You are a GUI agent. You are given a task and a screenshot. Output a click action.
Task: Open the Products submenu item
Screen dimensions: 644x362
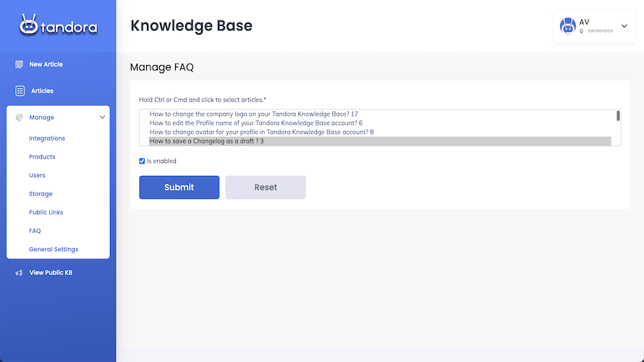42,157
